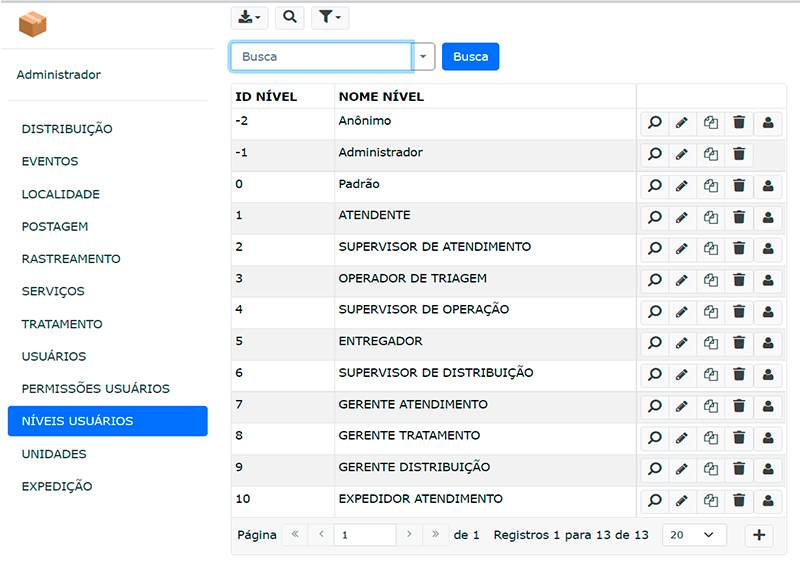Image resolution: width=800 pixels, height=561 pixels.
Task: Focus the Busca search input field
Action: (321, 57)
